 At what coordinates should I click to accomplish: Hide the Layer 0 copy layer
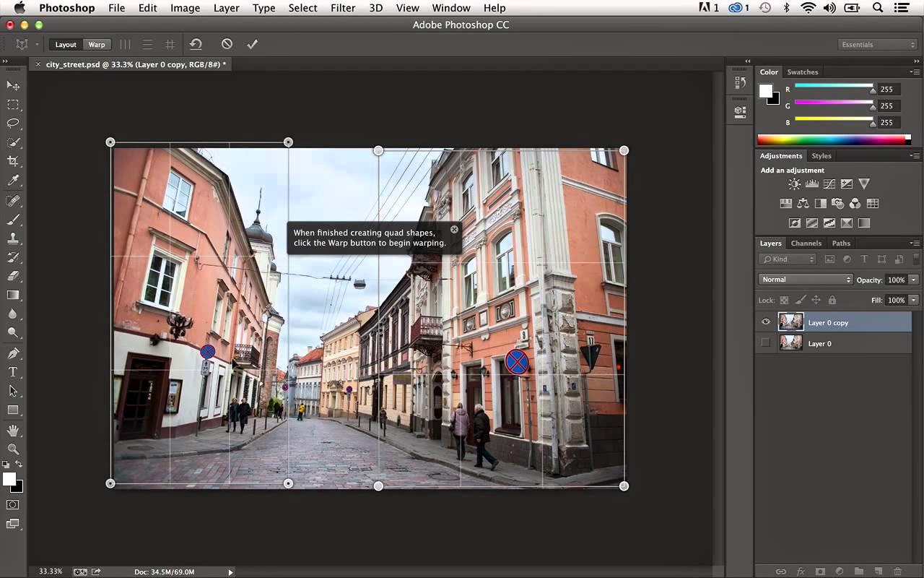[x=766, y=322]
